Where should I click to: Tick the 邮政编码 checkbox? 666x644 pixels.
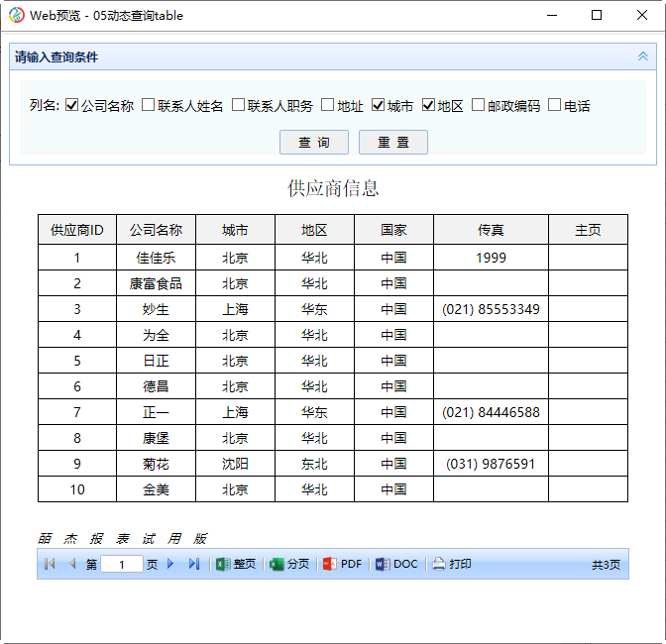pos(479,105)
